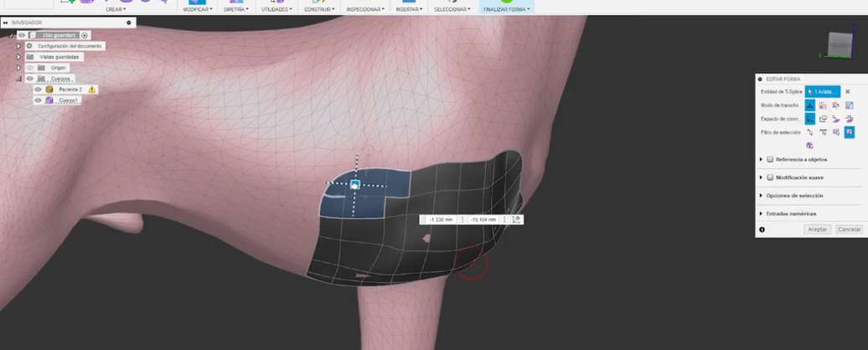Click -19.104 mm distance input field
868x350 pixels.
click(483, 219)
